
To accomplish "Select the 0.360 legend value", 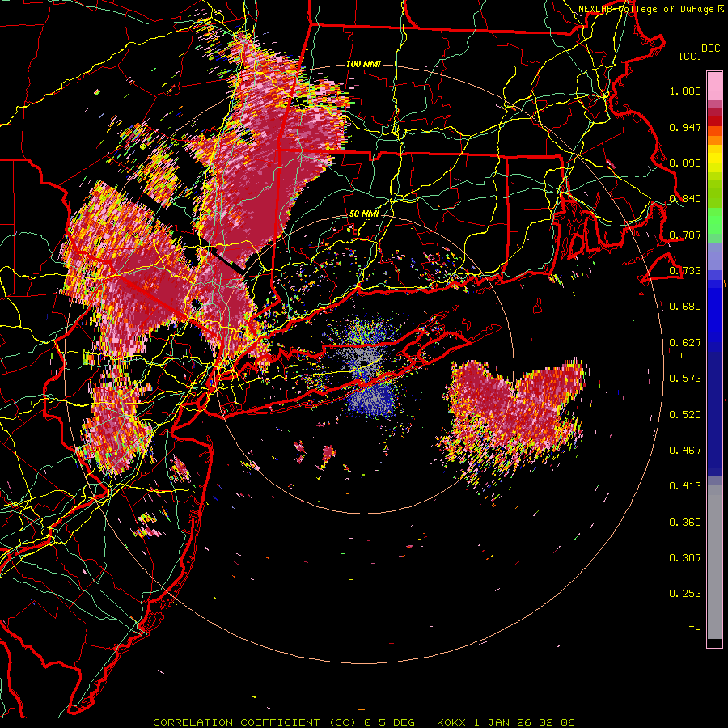I will (x=685, y=522).
